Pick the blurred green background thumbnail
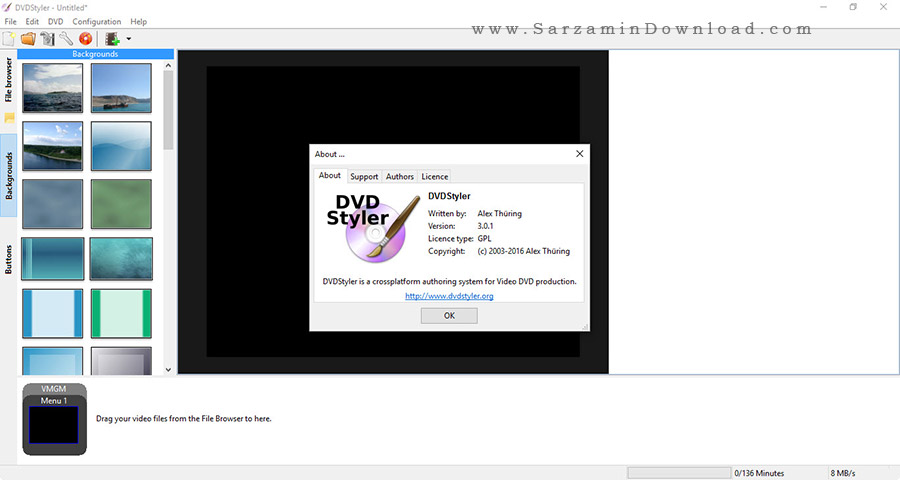The width and height of the screenshot is (900, 480). (x=121, y=204)
